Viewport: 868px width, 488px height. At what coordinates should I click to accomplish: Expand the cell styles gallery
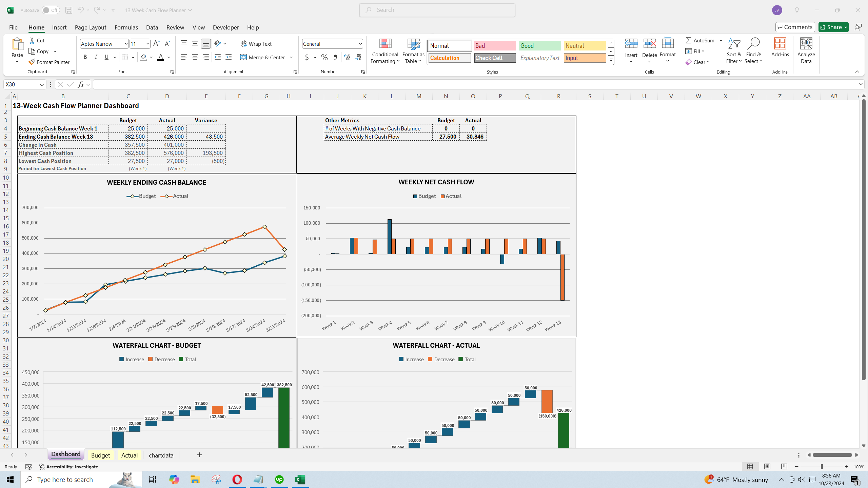(x=611, y=60)
